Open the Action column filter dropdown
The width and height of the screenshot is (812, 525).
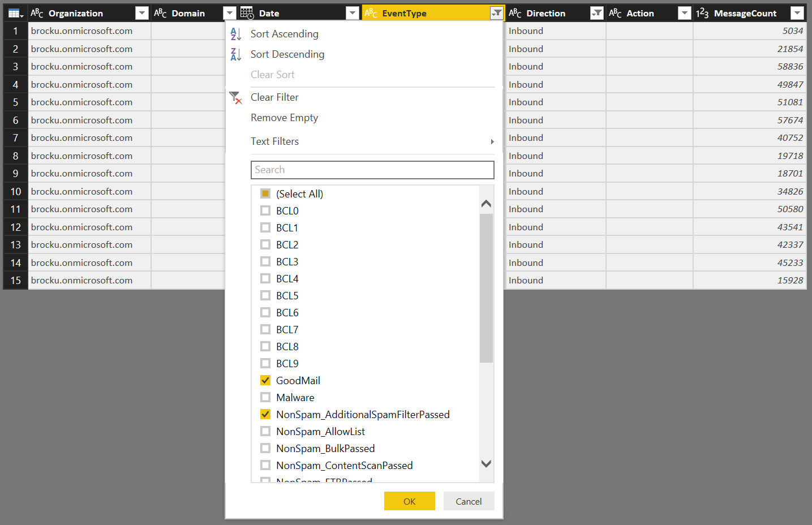684,13
